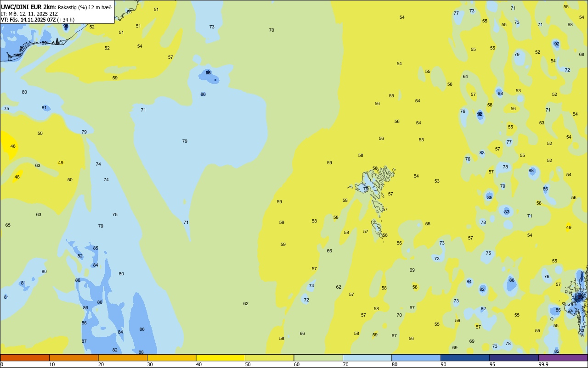Click the initial time 'IT: Mið. 12. 11. 2025 21Z'
The height and width of the screenshot is (368, 588).
[29, 13]
